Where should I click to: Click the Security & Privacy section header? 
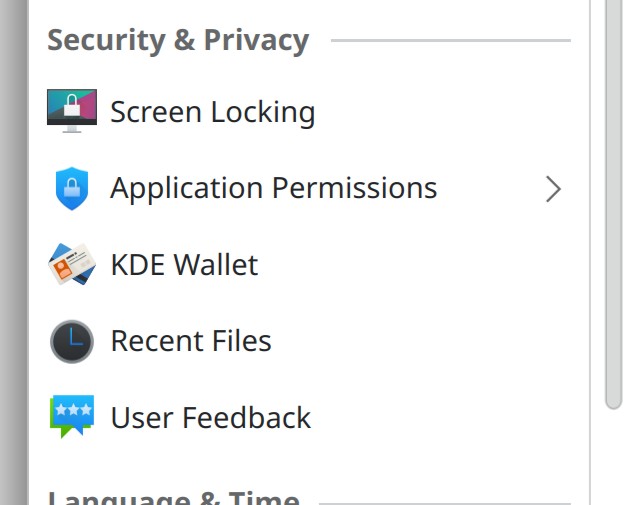pyautogui.click(x=178, y=41)
